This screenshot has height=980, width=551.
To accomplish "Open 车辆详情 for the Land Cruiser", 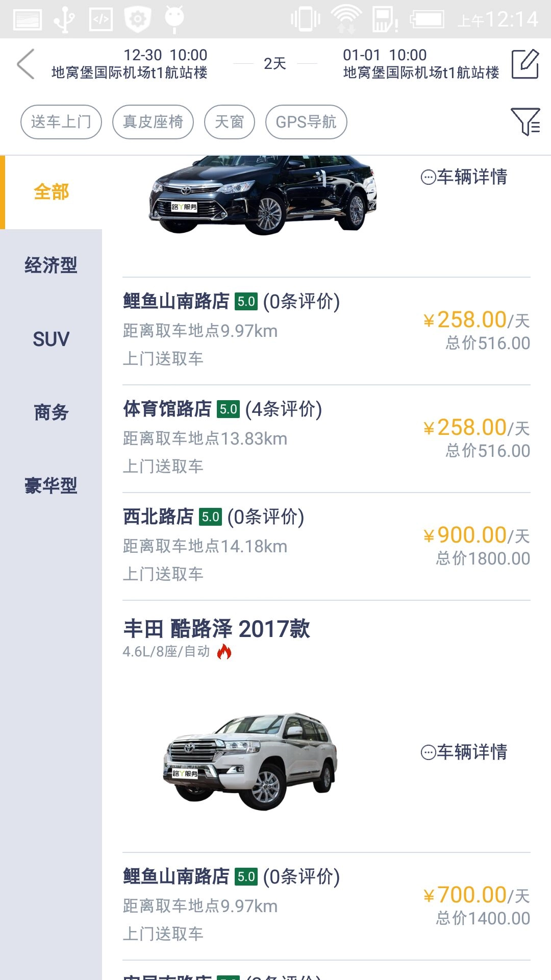I will (464, 752).
